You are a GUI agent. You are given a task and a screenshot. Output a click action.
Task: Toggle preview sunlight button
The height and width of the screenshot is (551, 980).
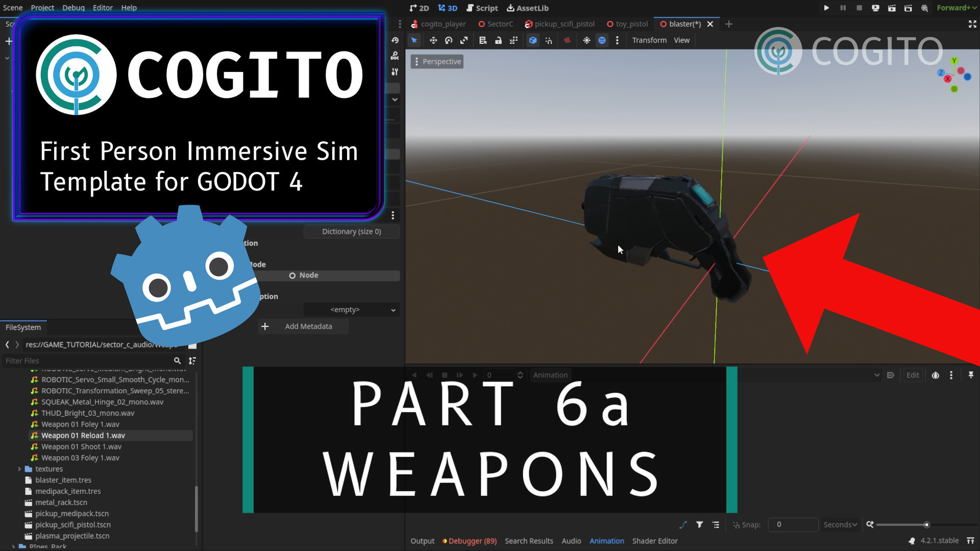586,40
